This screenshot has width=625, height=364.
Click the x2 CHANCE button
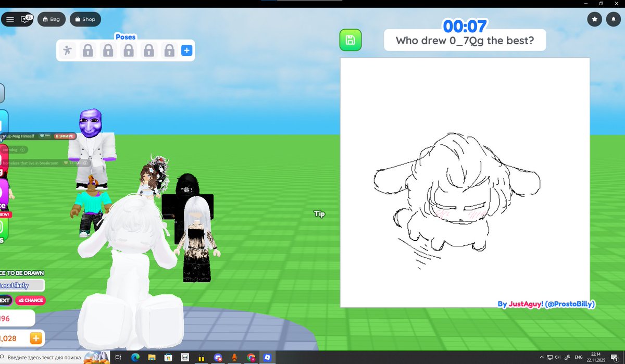tap(30, 300)
